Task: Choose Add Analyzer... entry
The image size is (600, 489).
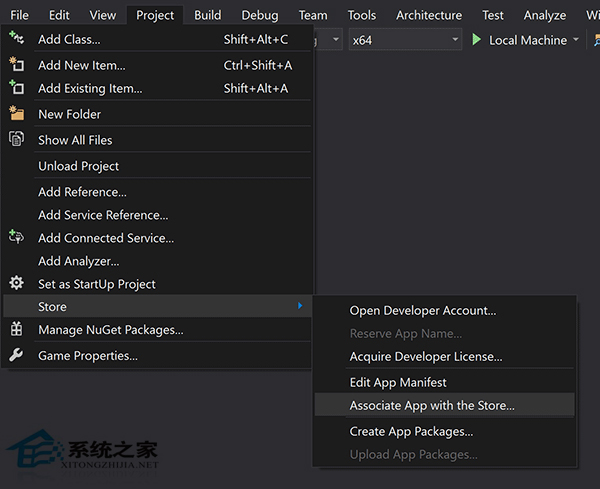Action: click(x=157, y=261)
